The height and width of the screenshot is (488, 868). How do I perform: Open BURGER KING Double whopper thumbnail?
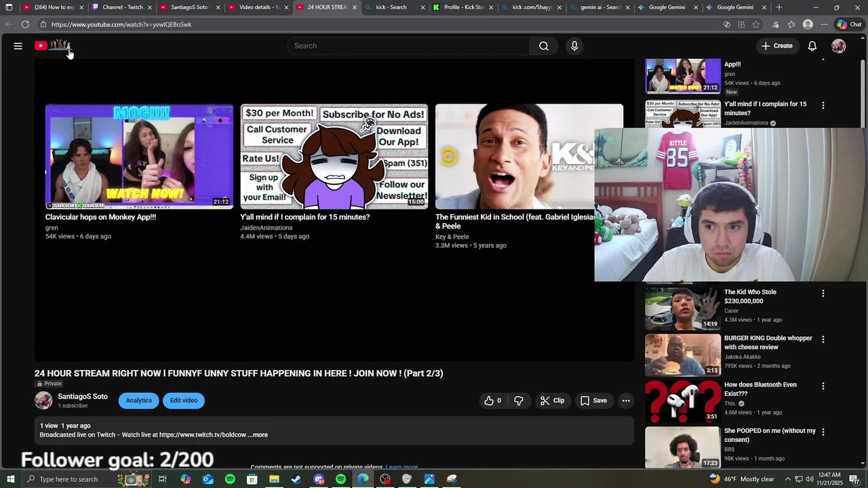[683, 354]
